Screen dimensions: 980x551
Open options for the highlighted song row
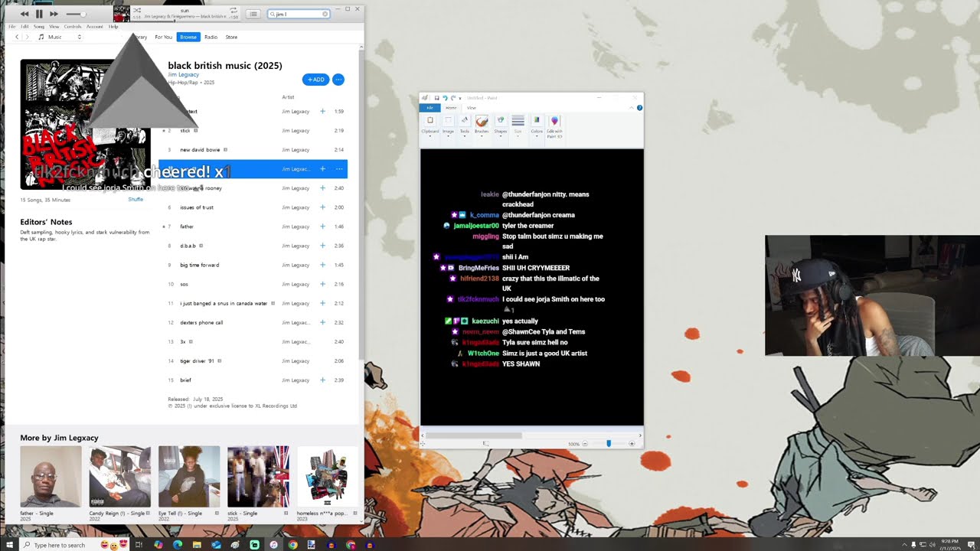339,169
